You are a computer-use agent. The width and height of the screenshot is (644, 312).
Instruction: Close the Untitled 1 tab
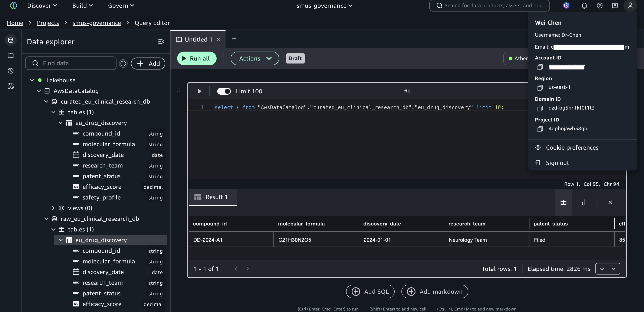coord(219,39)
